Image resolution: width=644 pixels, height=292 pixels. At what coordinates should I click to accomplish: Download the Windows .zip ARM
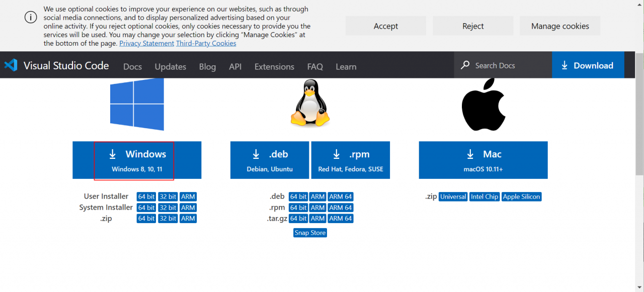(x=188, y=219)
